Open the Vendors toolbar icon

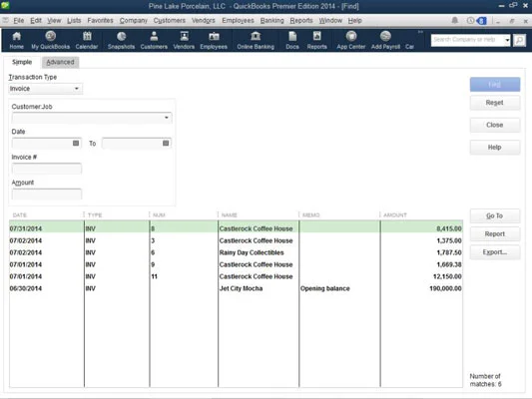click(x=184, y=40)
